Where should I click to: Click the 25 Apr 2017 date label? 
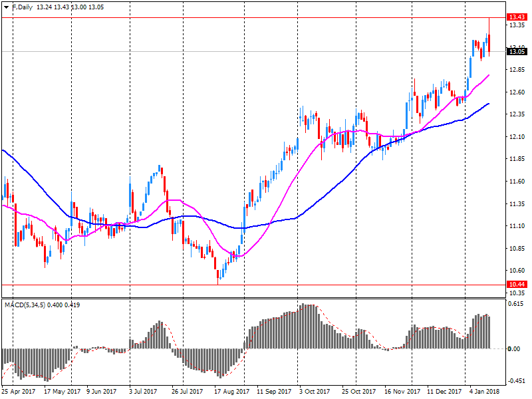pyautogui.click(x=19, y=392)
